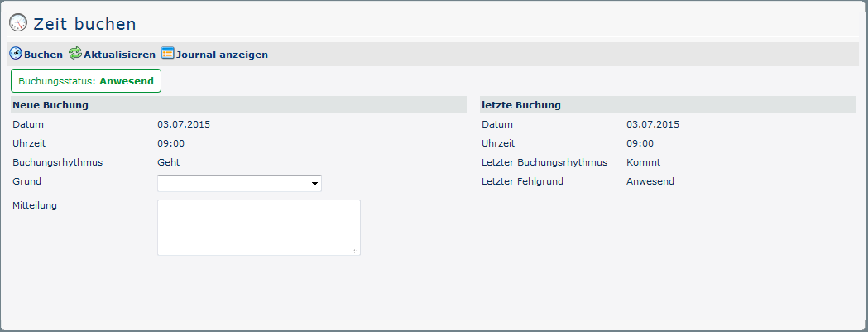Screen dimensions: 868x332
Task: Open Journal anzeigen
Action: tap(222, 55)
